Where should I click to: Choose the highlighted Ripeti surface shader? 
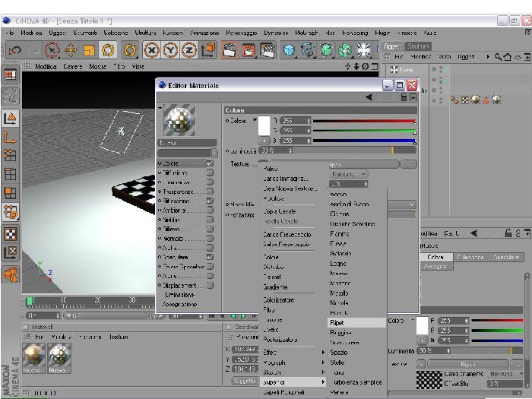pyautogui.click(x=357, y=323)
